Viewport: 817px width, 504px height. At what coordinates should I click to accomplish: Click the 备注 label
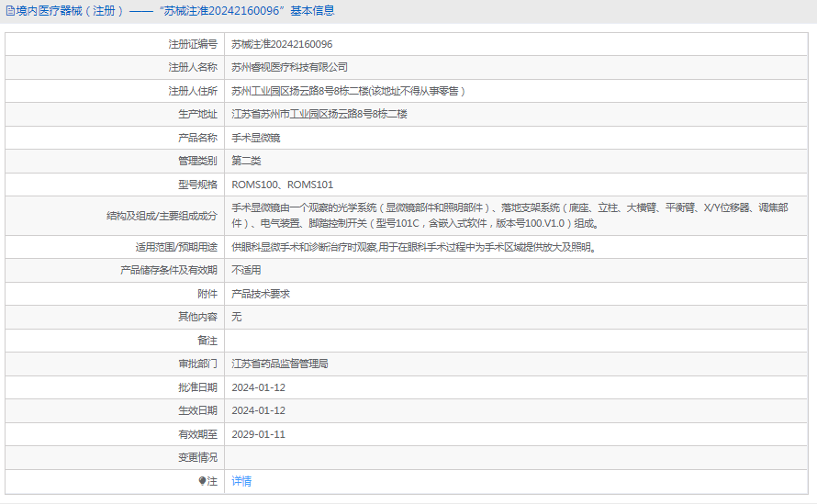pyautogui.click(x=207, y=341)
